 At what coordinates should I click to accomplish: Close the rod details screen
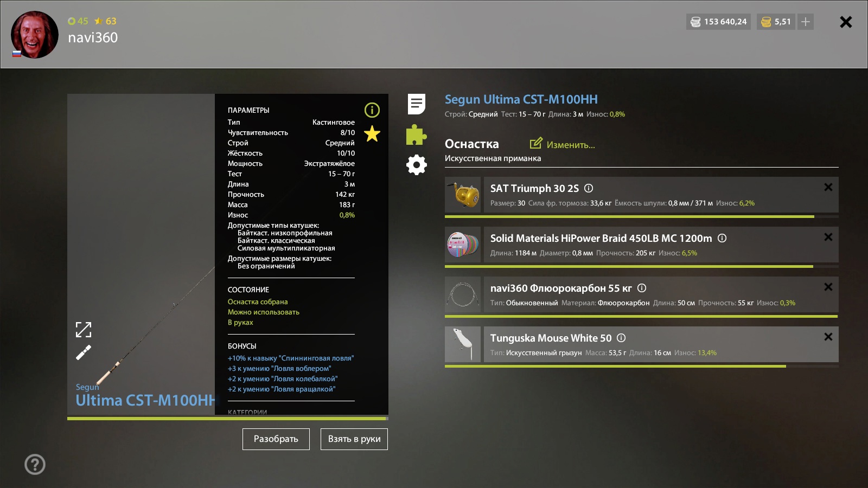point(846,22)
